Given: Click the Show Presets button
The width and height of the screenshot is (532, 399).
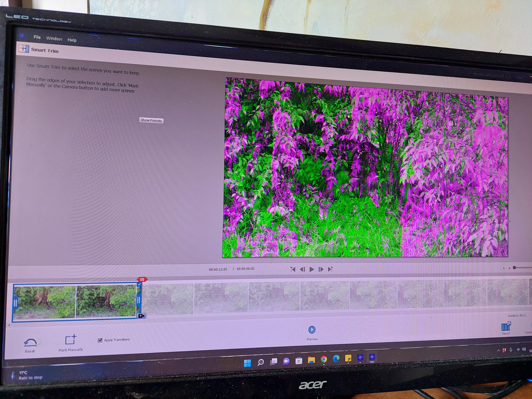Looking at the screenshot, I should point(151,120).
